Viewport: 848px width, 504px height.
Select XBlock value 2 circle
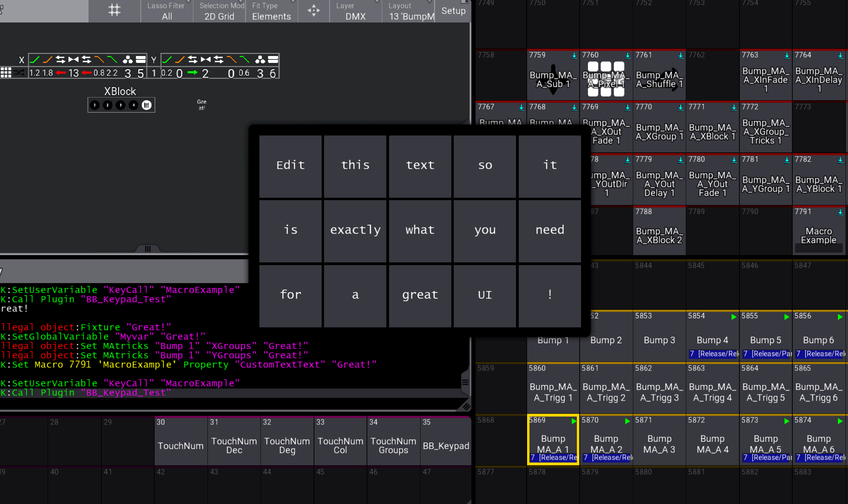108,105
